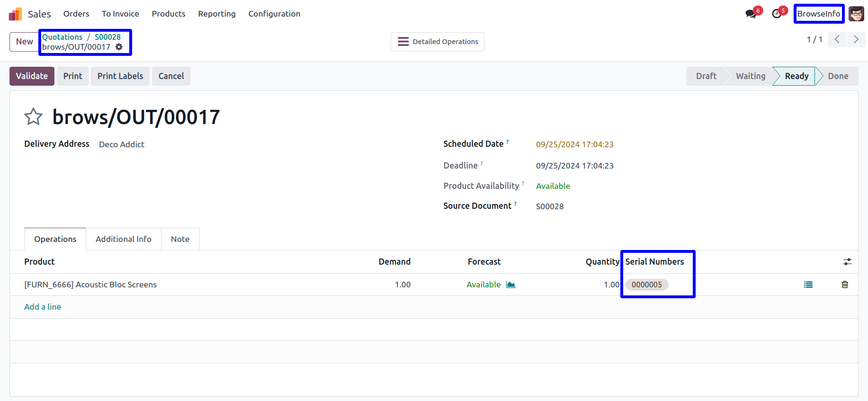This screenshot has height=401, width=868.
Task: Click the Demand 1.00 cell
Action: [x=403, y=285]
